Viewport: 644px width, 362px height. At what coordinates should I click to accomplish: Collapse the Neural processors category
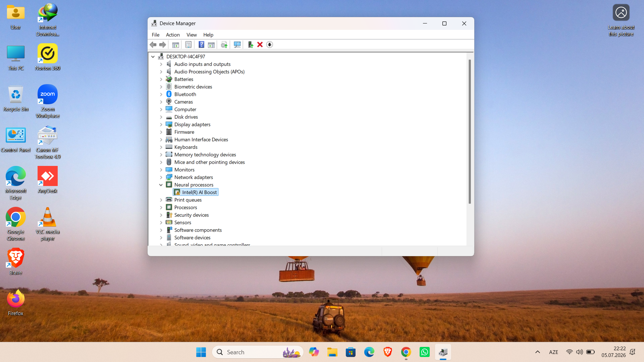pyautogui.click(x=161, y=185)
